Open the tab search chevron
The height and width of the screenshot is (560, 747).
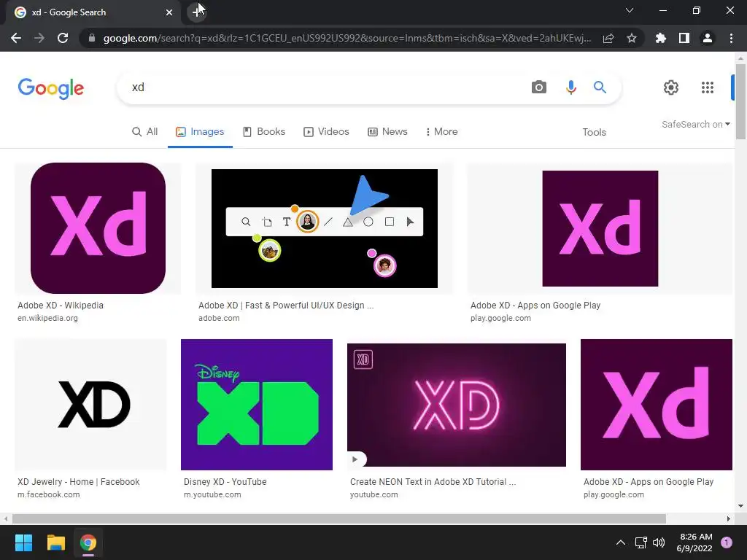pyautogui.click(x=630, y=10)
